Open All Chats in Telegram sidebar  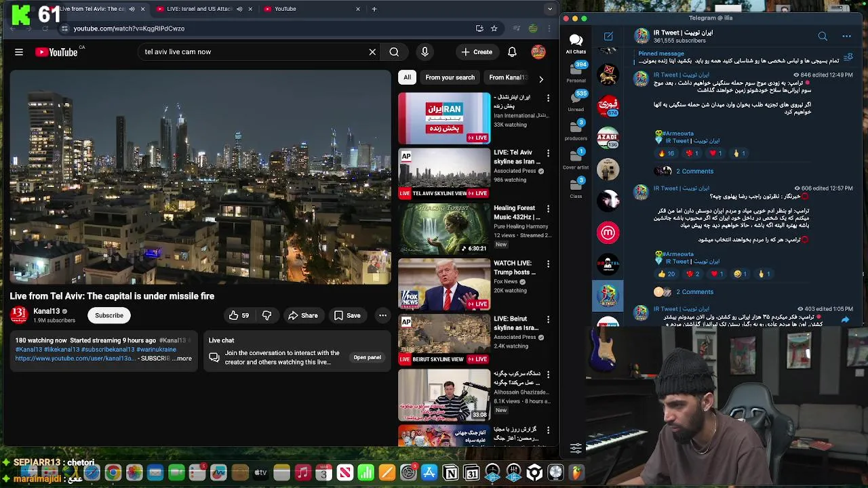click(x=576, y=44)
